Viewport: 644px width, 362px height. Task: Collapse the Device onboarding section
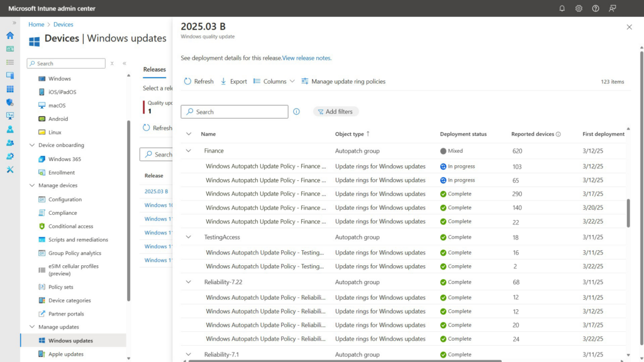tap(32, 145)
